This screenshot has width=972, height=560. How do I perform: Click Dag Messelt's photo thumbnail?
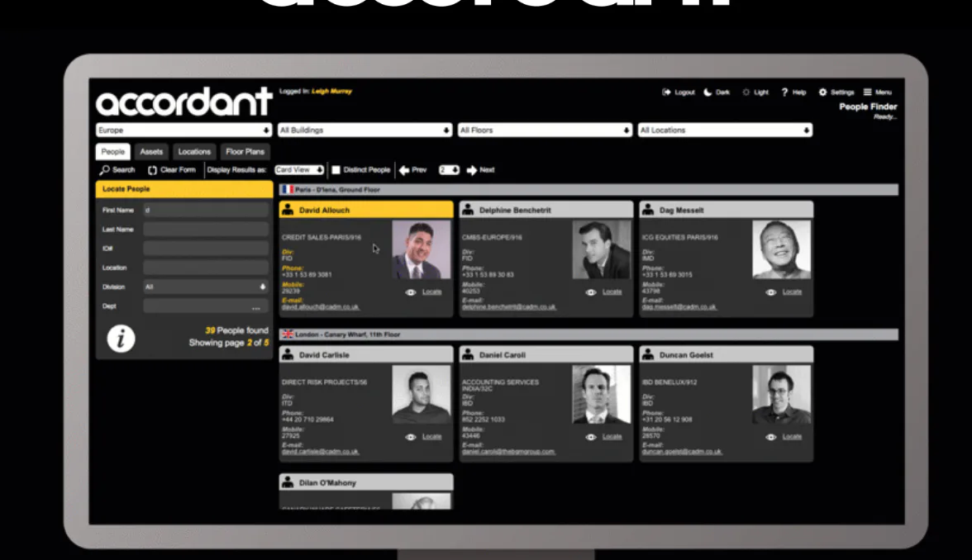(x=781, y=249)
